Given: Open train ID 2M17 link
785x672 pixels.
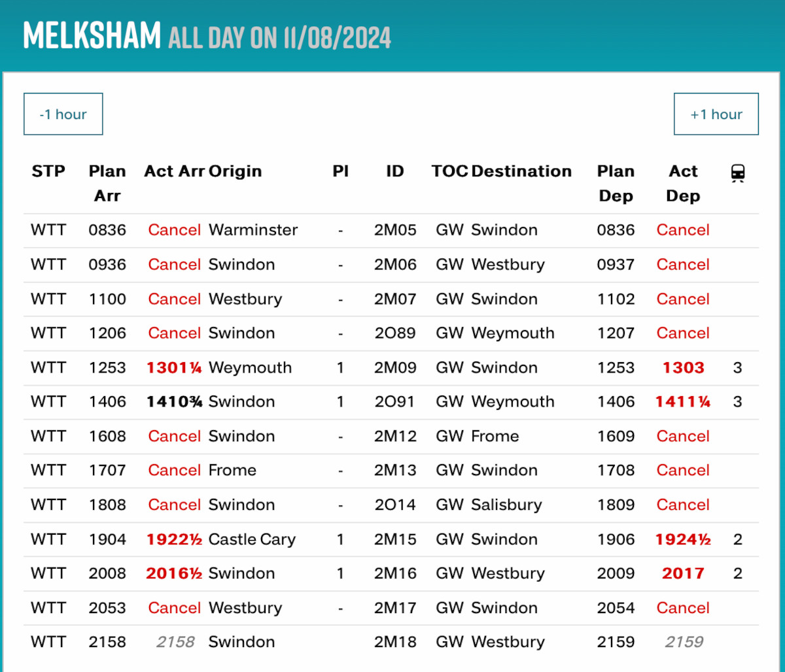Looking at the screenshot, I should (395, 608).
